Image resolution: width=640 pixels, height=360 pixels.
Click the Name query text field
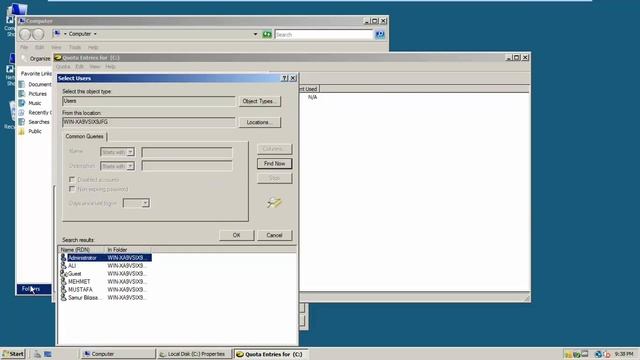click(187, 152)
